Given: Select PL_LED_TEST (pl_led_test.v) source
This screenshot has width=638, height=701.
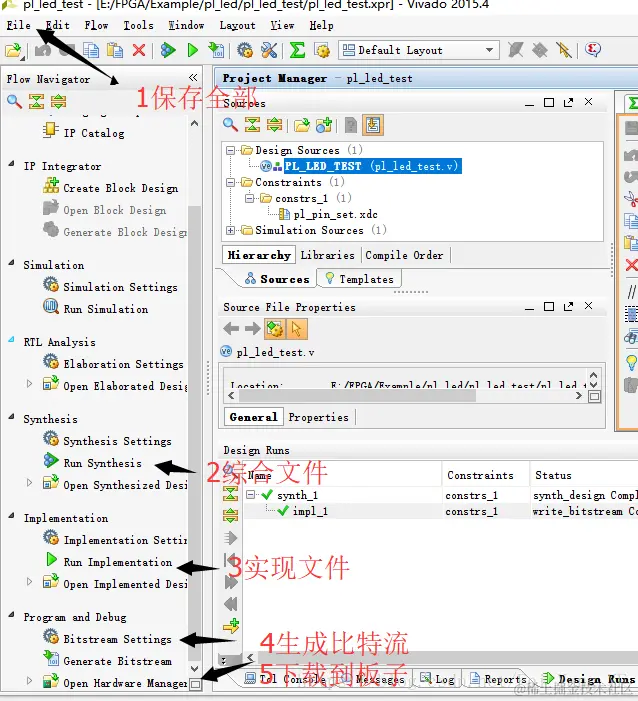Looking at the screenshot, I should click(x=372, y=166).
